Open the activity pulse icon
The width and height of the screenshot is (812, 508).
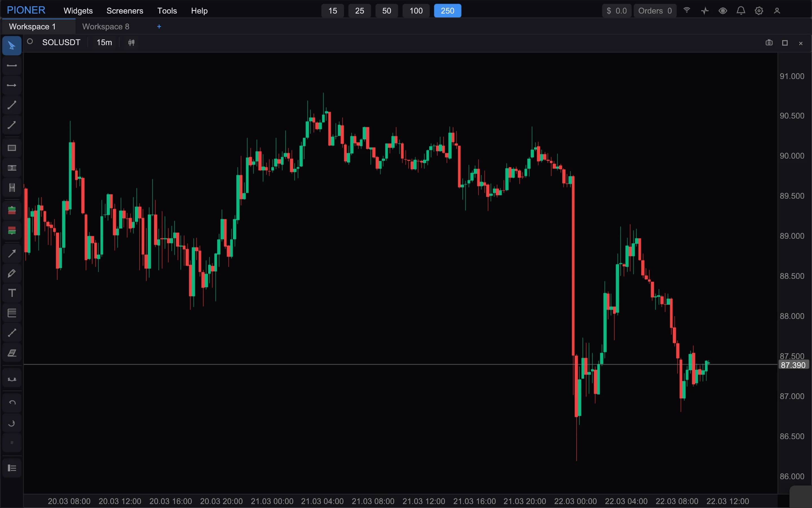tap(705, 11)
